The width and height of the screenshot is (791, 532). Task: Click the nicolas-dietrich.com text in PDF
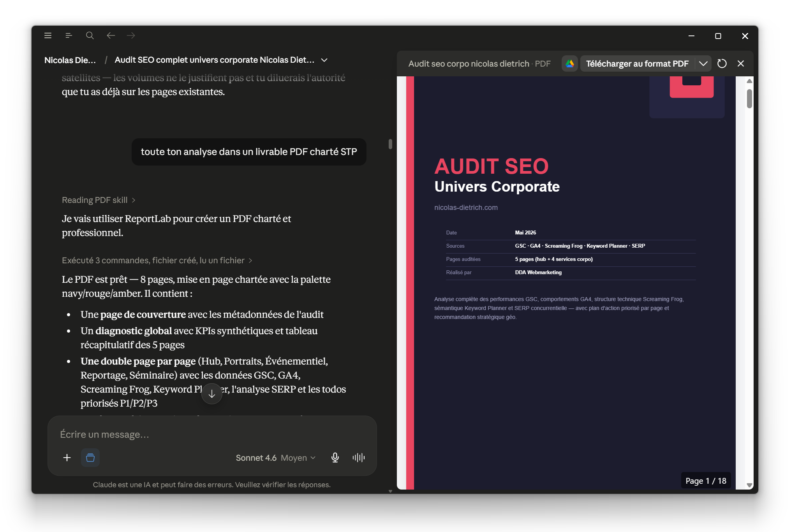pyautogui.click(x=466, y=208)
